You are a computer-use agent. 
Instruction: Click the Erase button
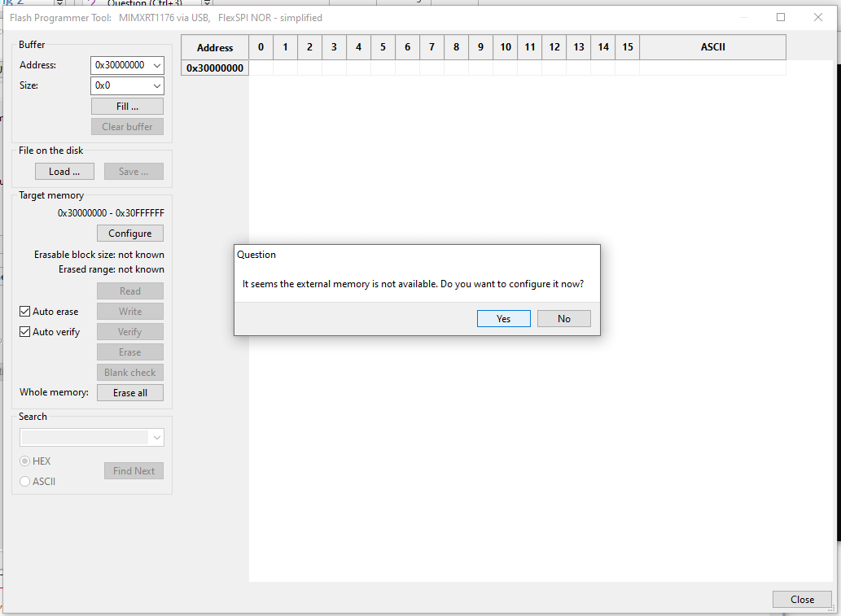129,352
